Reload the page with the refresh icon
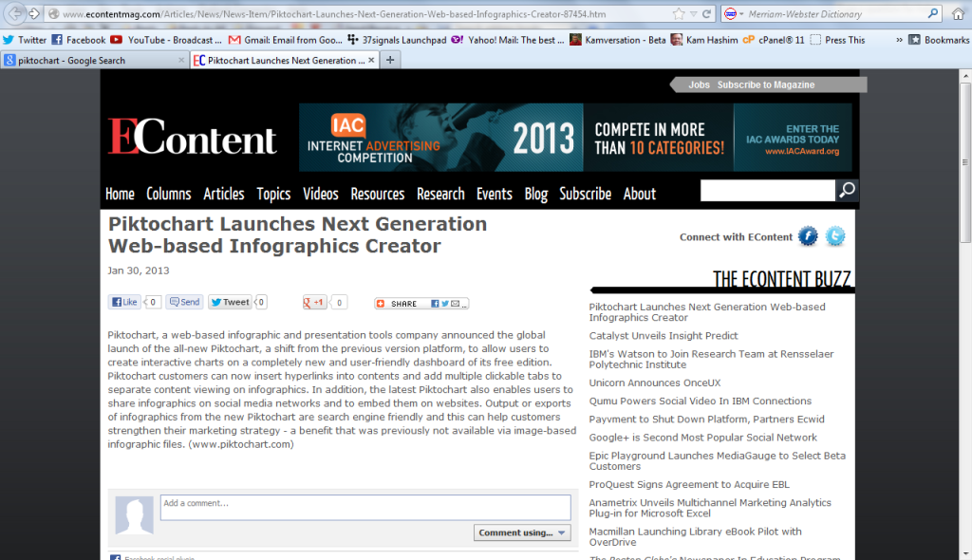972x560 pixels. tap(706, 13)
